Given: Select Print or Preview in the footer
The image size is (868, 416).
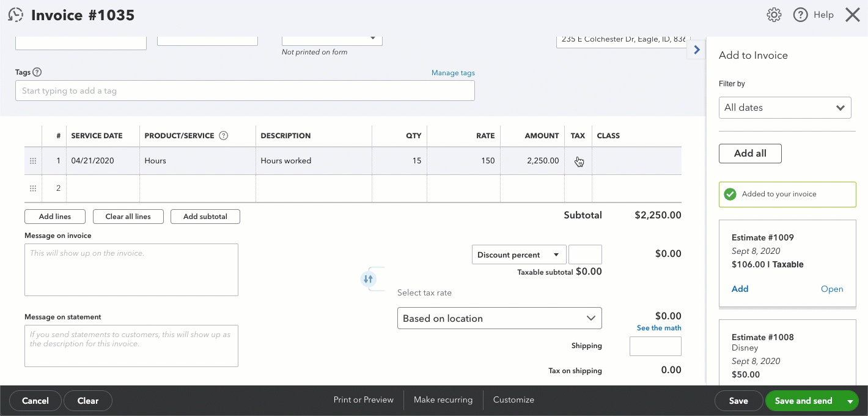Looking at the screenshot, I should (x=363, y=400).
